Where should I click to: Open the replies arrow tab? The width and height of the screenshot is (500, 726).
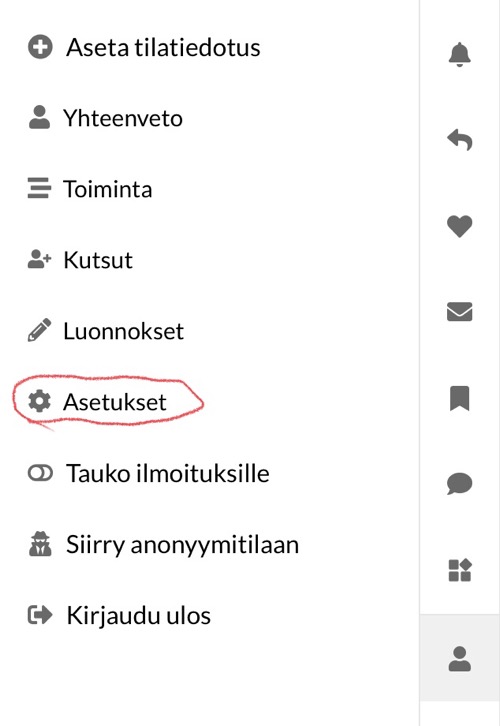(459, 140)
